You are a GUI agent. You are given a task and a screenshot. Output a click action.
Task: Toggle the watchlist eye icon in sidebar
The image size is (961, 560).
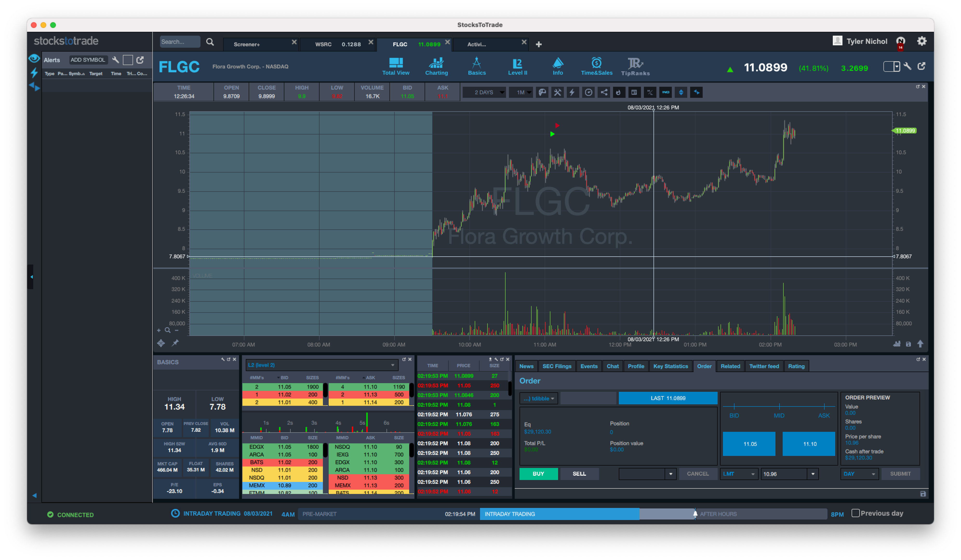(34, 58)
